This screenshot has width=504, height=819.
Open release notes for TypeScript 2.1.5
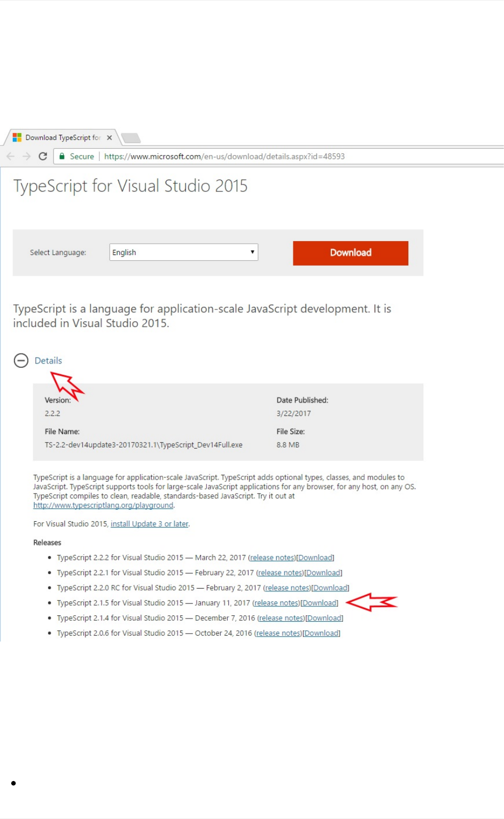(276, 603)
